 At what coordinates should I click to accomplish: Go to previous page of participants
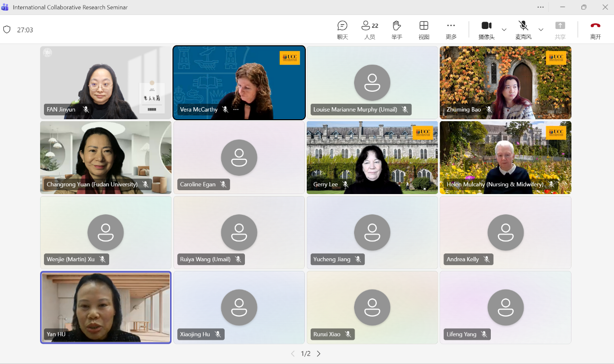[x=293, y=354]
